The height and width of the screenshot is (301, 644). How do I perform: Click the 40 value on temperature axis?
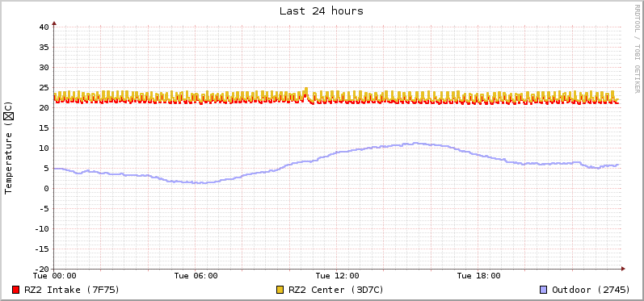pyautogui.click(x=44, y=27)
